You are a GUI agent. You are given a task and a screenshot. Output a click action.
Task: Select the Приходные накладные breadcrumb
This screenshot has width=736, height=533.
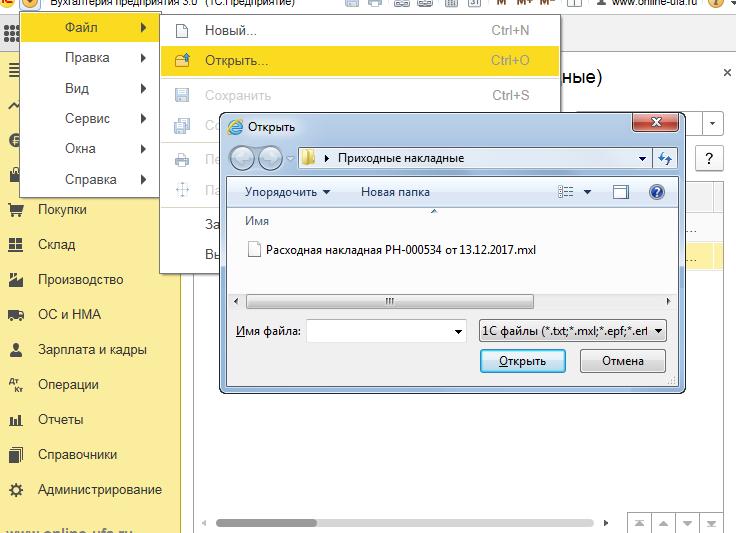point(401,158)
